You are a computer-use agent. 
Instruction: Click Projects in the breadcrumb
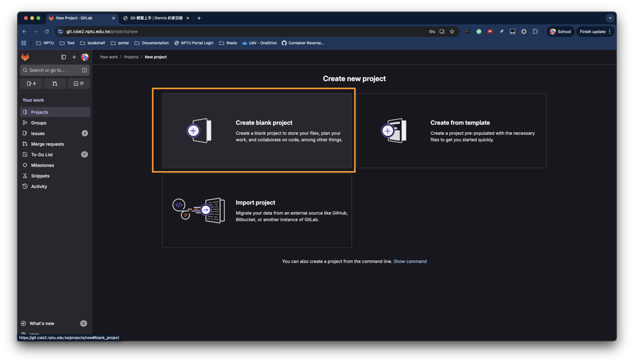(131, 57)
